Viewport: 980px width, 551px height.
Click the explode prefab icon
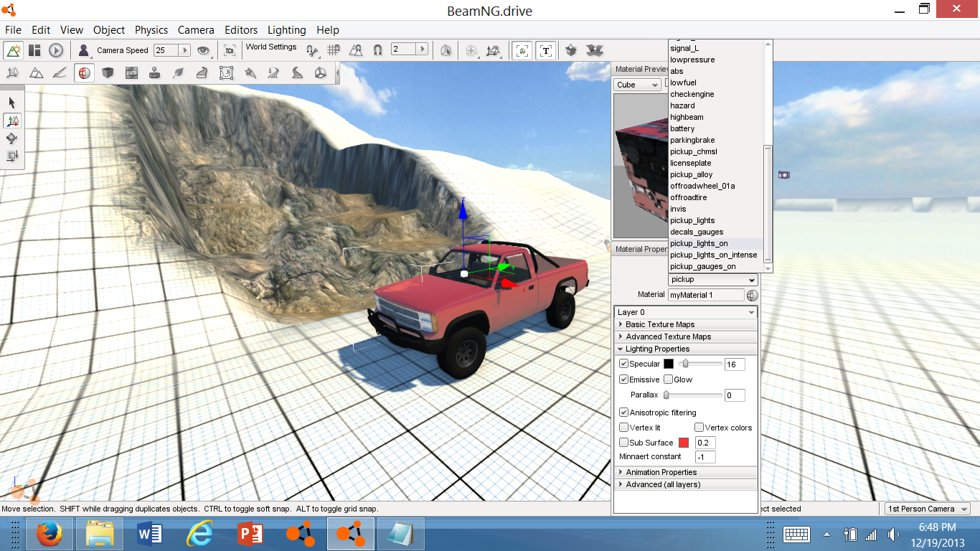594,50
